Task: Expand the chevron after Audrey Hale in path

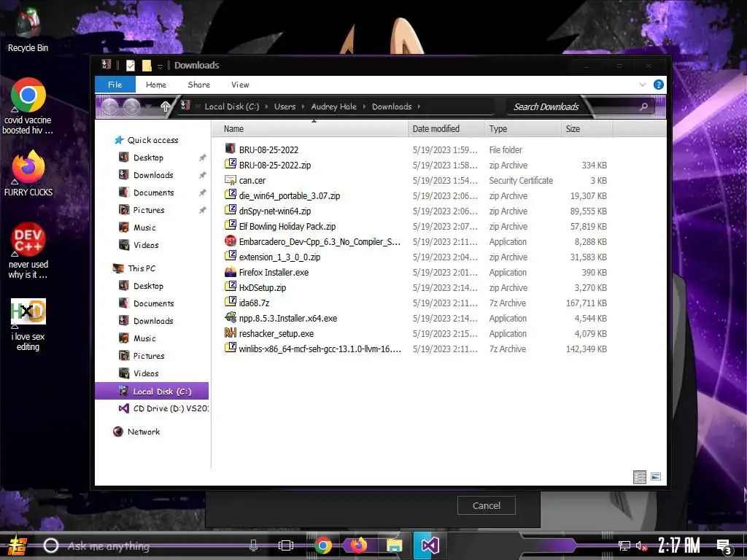Action: [365, 106]
